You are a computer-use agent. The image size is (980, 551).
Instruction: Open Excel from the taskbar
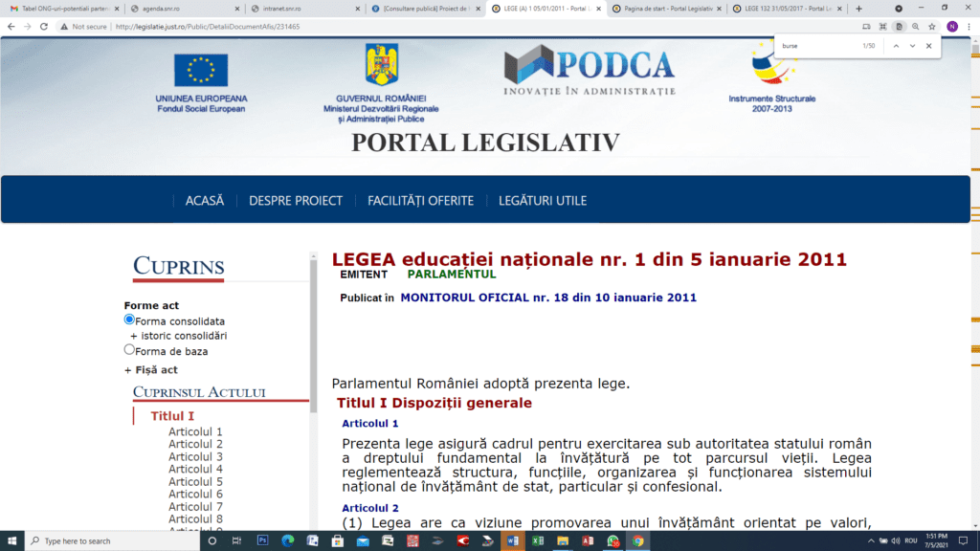click(538, 541)
